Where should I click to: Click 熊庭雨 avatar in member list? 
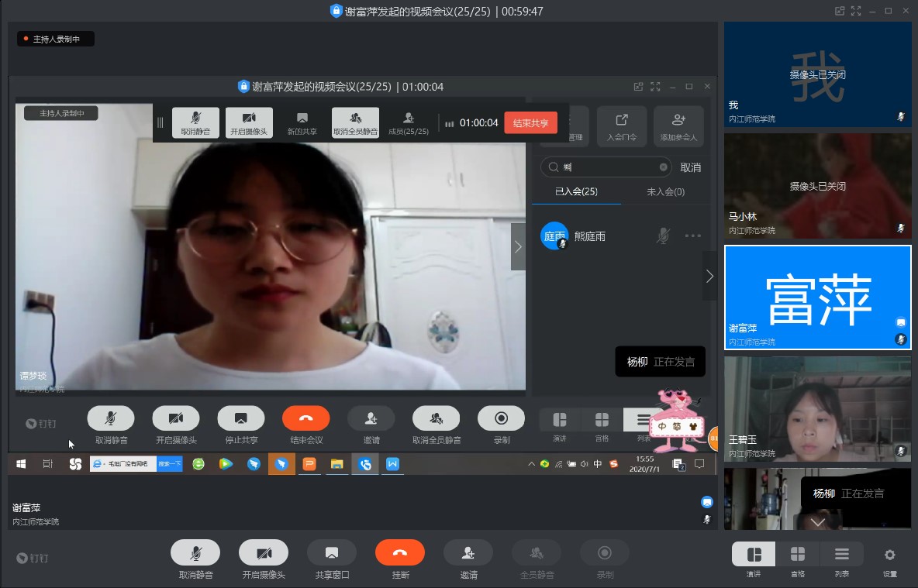pyautogui.click(x=554, y=236)
